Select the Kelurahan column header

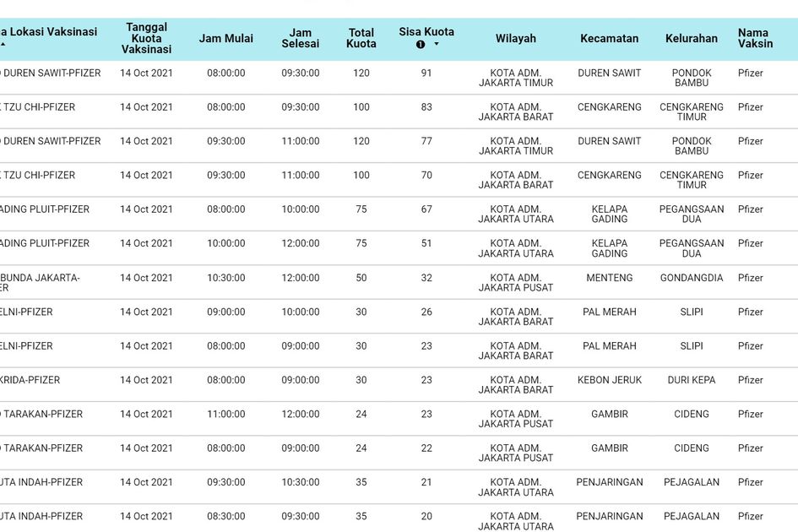pos(691,39)
